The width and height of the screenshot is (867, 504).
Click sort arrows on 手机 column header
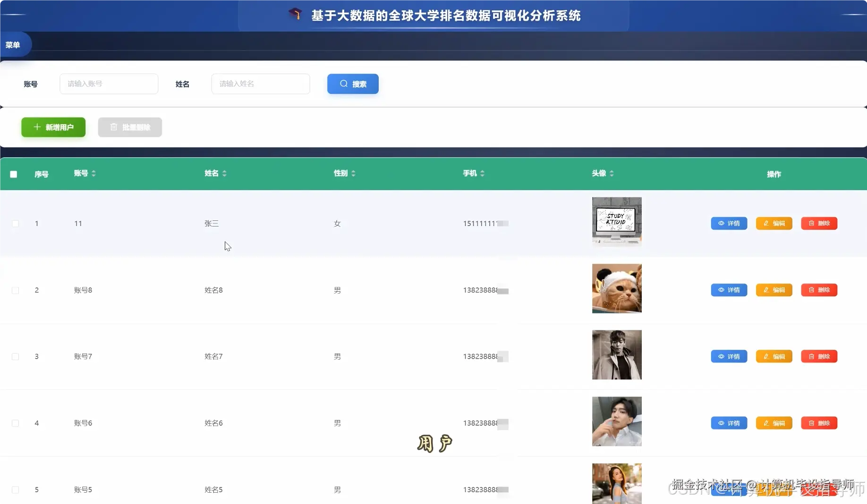[x=483, y=173]
